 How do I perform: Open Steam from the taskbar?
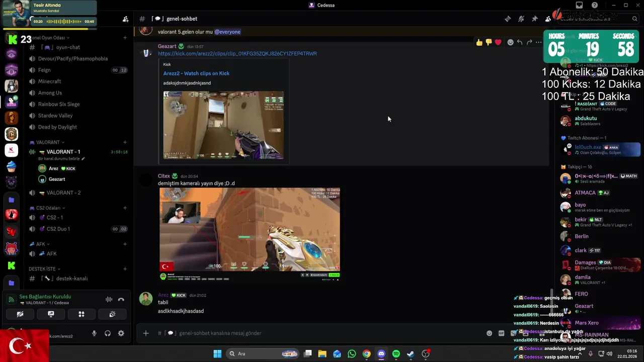pyautogui.click(x=411, y=353)
